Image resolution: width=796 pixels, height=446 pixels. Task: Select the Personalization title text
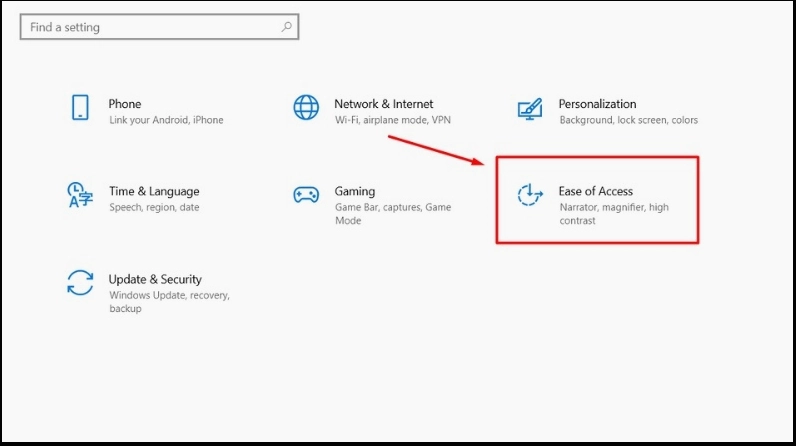[x=597, y=104]
